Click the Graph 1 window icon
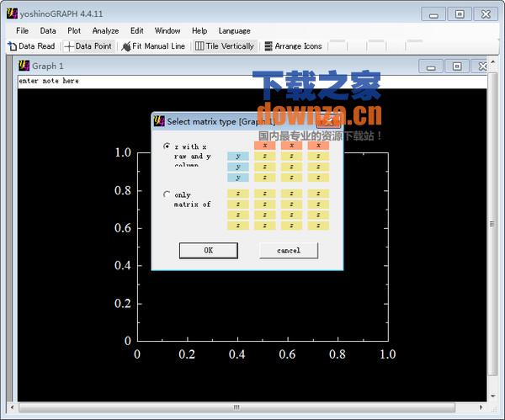 [24, 66]
